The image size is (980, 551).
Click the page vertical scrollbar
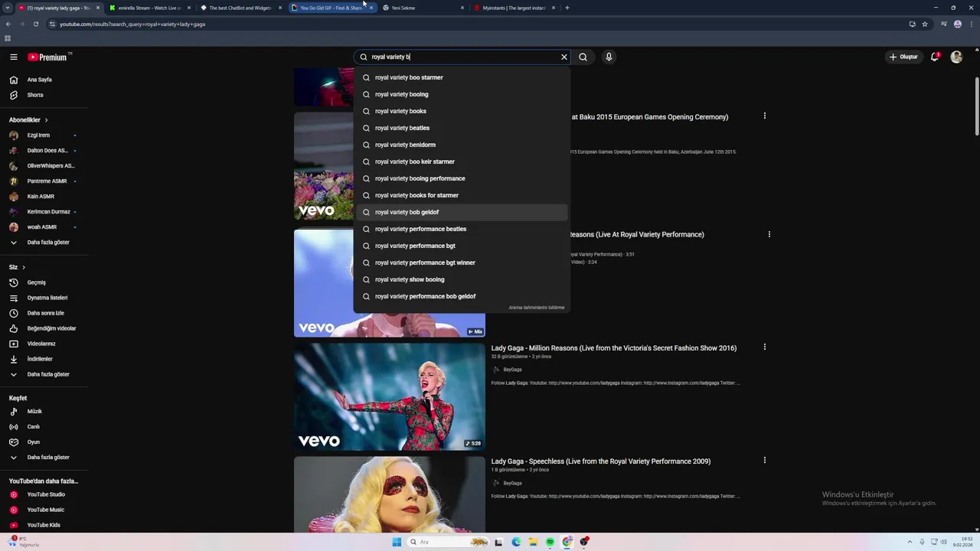976,107
